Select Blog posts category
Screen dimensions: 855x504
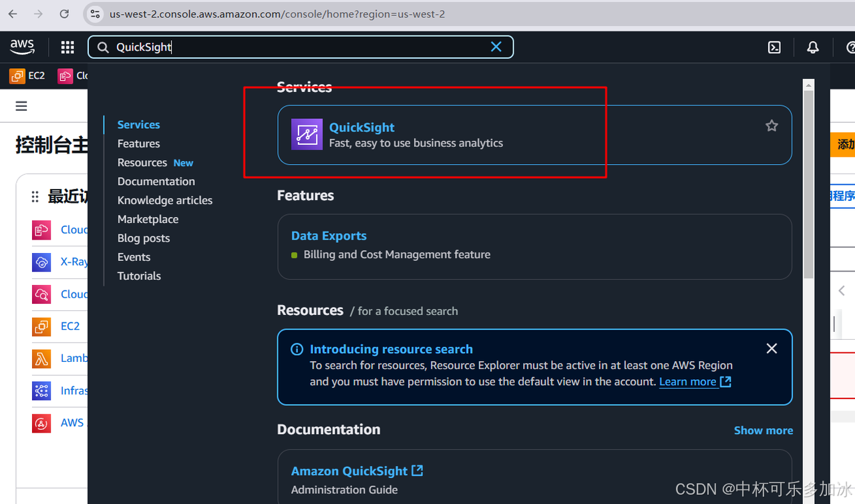(144, 238)
